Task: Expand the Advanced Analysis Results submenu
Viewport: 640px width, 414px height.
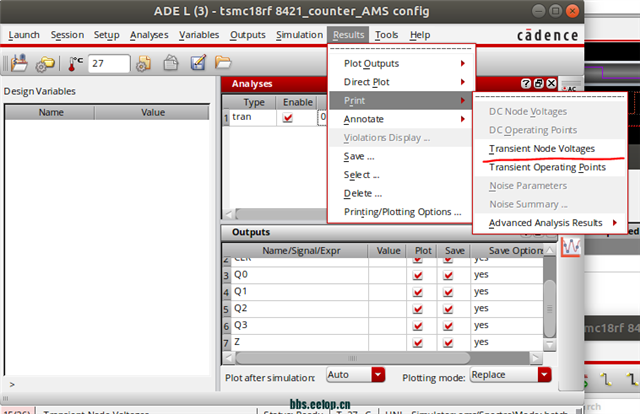Action: [551, 222]
